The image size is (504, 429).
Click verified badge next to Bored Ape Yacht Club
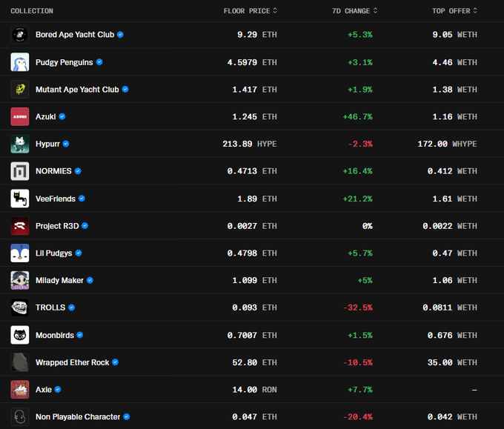point(120,34)
